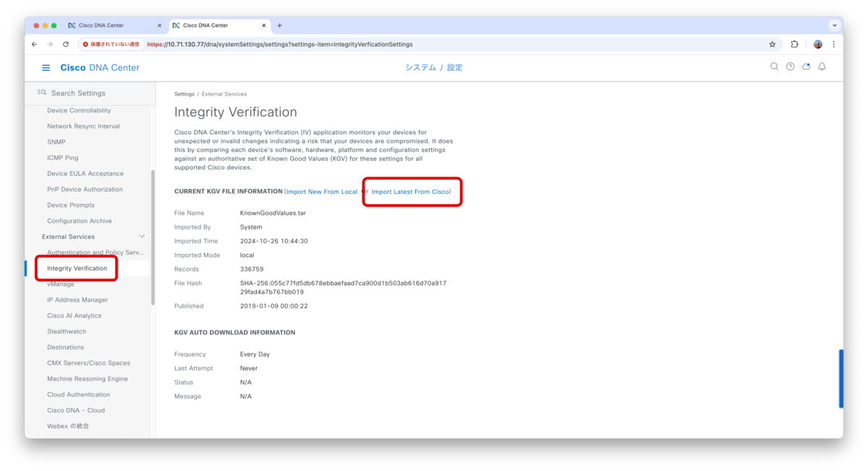The image size is (868, 471).
Task: Collapse the External Services section chevron
Action: tap(142, 237)
